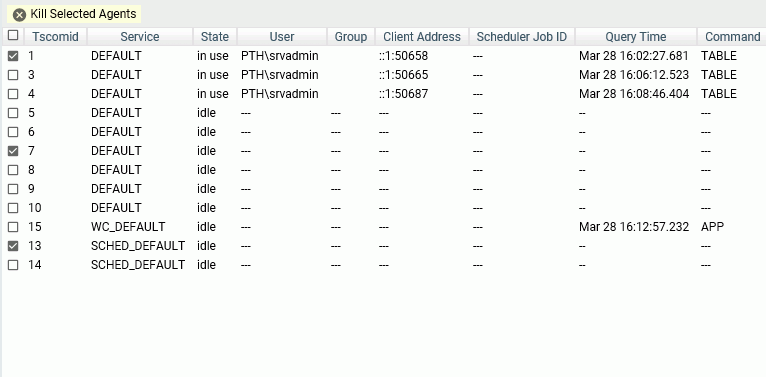The height and width of the screenshot is (377, 766).
Task: Sort by the Client Address column header
Action: [x=422, y=37]
